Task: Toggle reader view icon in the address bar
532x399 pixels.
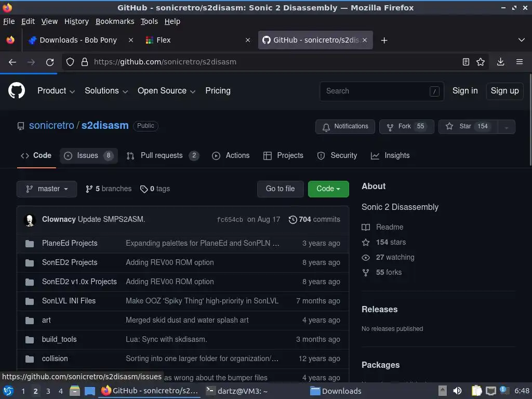Action: [x=466, y=62]
